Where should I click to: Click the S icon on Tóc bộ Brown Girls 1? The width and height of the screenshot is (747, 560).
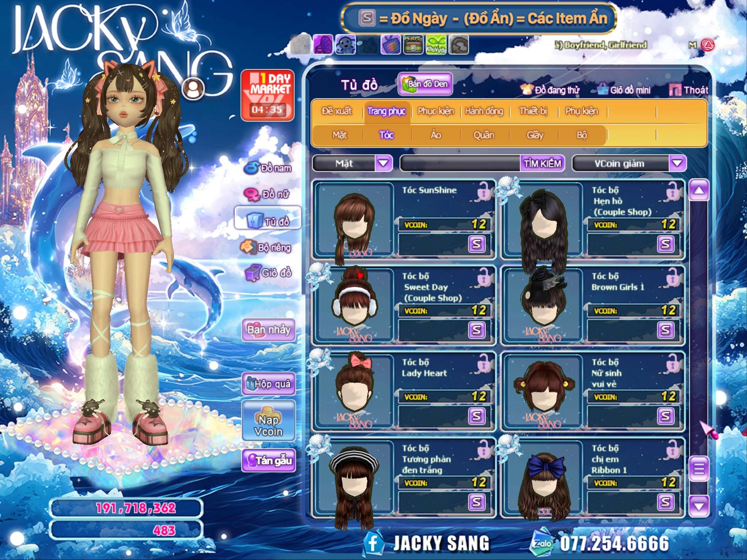click(x=666, y=330)
